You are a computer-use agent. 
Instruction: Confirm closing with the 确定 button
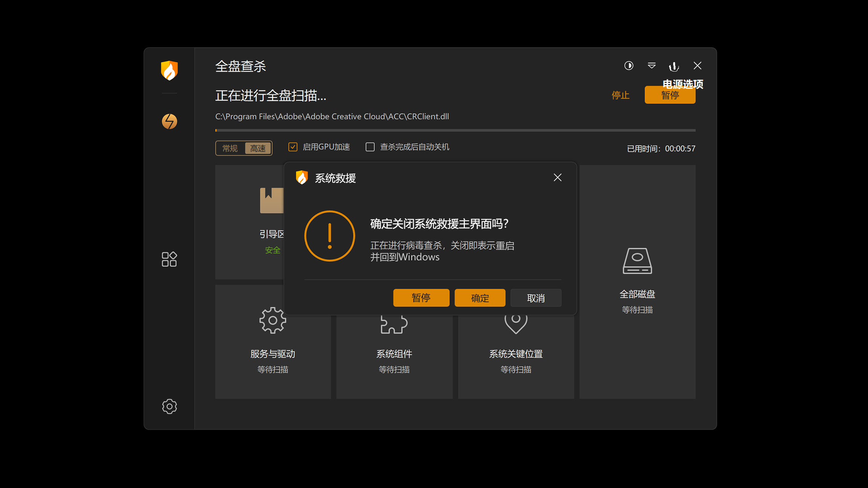tap(480, 297)
